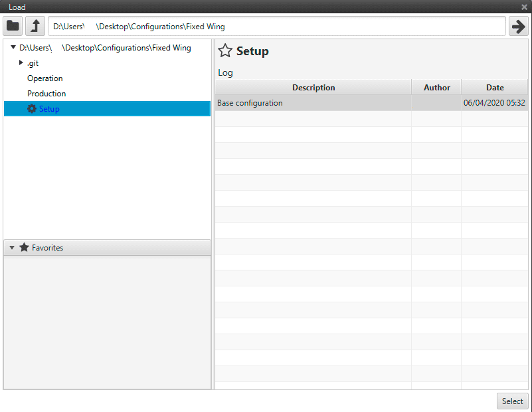This screenshot has height=412, width=532.
Task: Click the Favorites panel header
Action: pos(107,248)
